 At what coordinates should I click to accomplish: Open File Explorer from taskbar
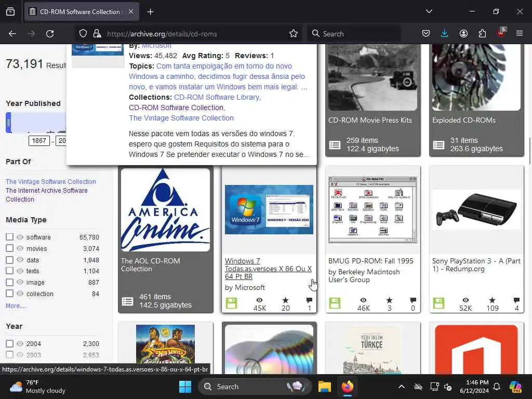point(324,387)
